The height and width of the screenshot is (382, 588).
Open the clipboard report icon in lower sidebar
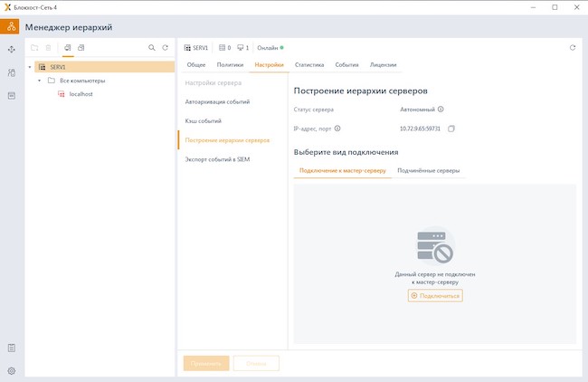[x=12, y=348]
